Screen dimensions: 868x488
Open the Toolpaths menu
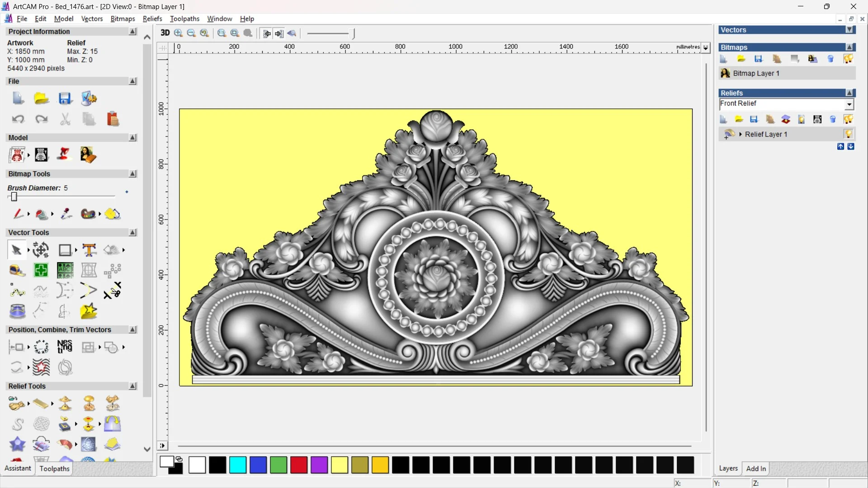click(184, 19)
